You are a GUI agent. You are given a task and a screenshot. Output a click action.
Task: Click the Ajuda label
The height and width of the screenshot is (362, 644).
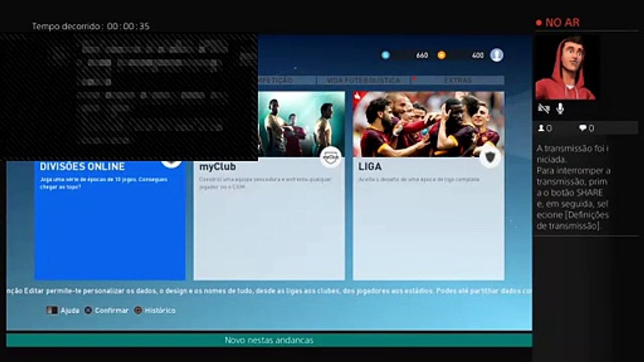70,311
